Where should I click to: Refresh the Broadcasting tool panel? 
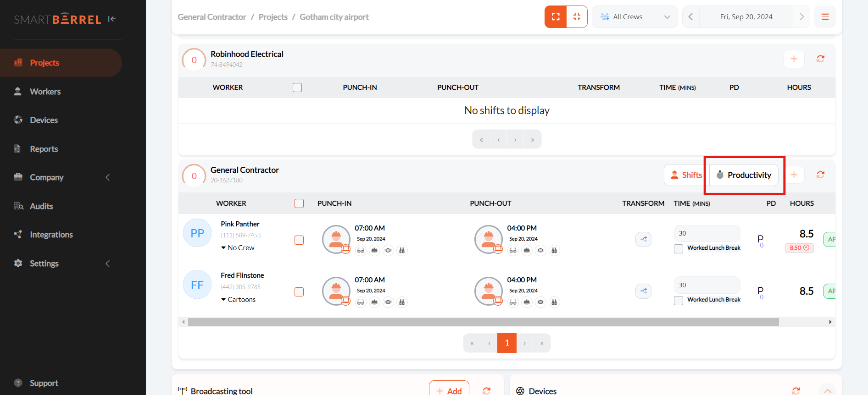point(487,391)
